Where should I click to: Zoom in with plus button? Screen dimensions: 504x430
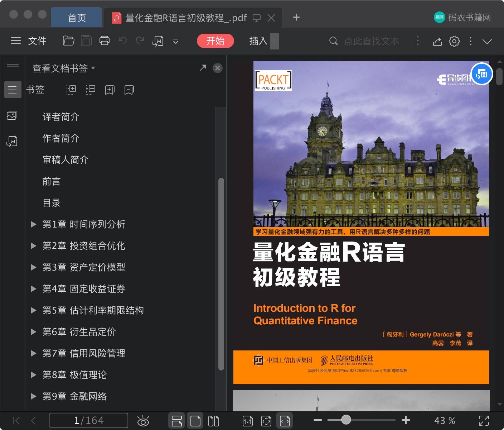point(406,420)
